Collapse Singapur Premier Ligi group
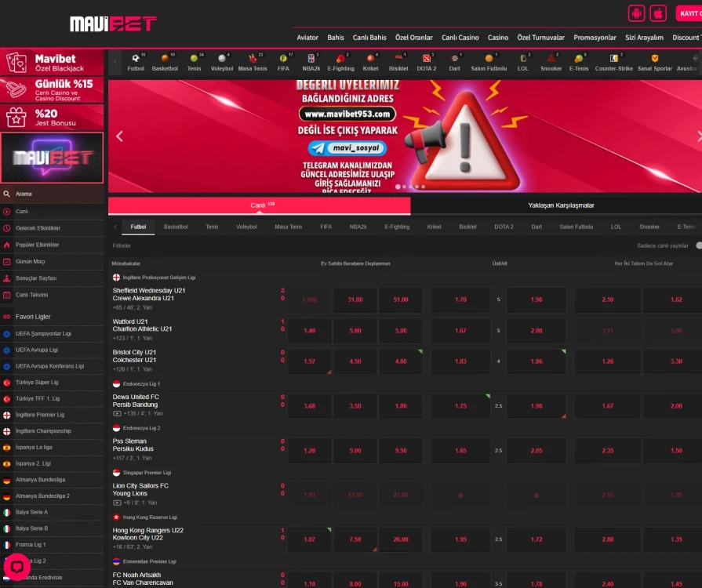This screenshot has height=588, width=702. point(142,473)
